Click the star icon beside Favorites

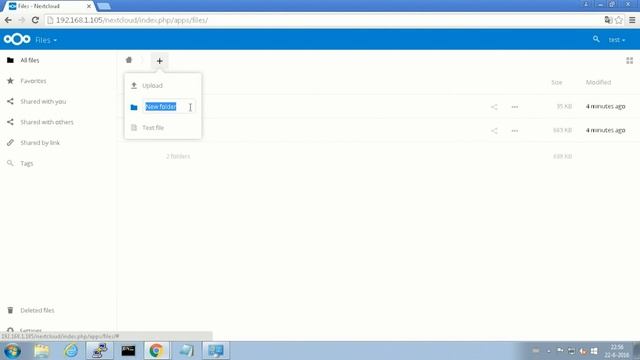pos(10,81)
